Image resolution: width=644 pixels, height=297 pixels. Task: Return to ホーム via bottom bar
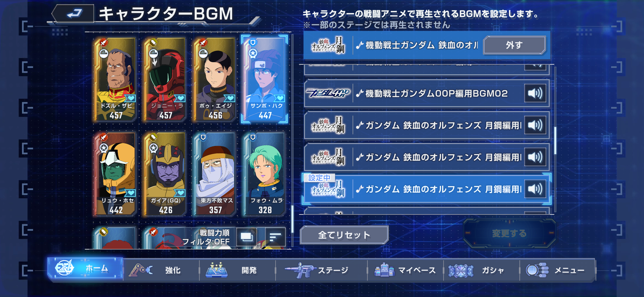(85, 269)
